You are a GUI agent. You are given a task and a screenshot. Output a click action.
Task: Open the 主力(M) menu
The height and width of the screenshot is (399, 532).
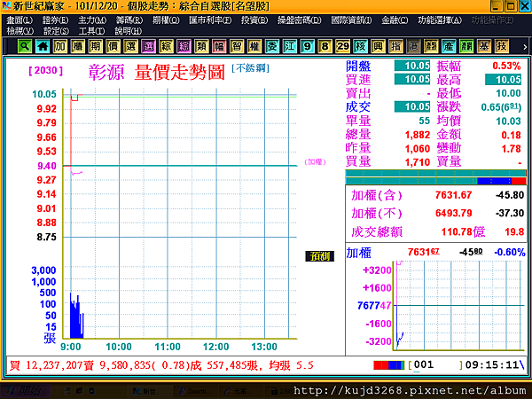click(x=92, y=20)
